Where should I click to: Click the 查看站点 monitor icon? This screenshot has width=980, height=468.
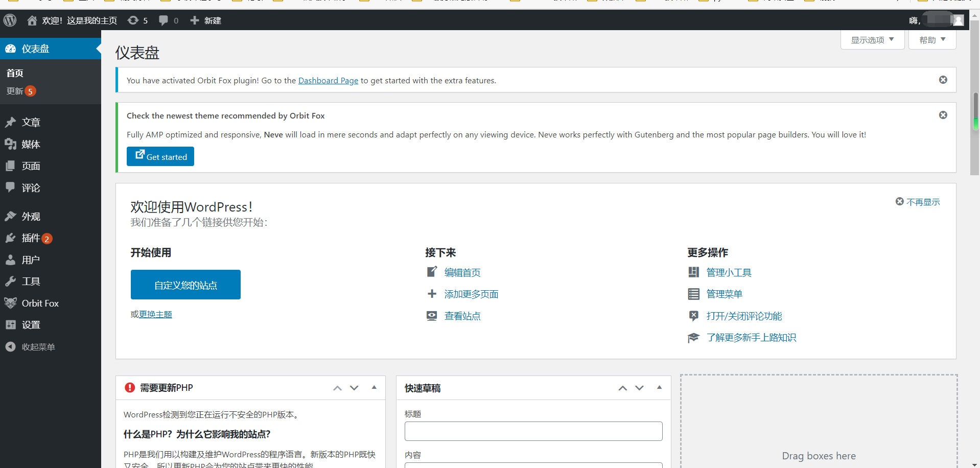pyautogui.click(x=432, y=316)
